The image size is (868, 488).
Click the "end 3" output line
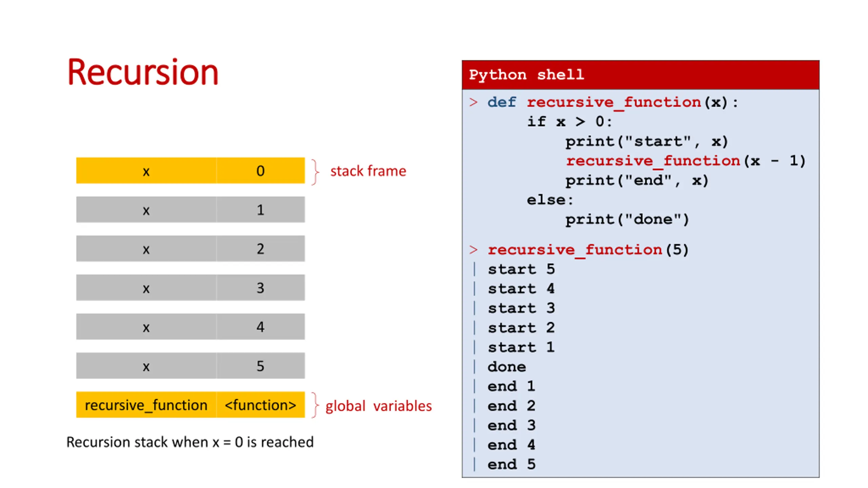(511, 425)
